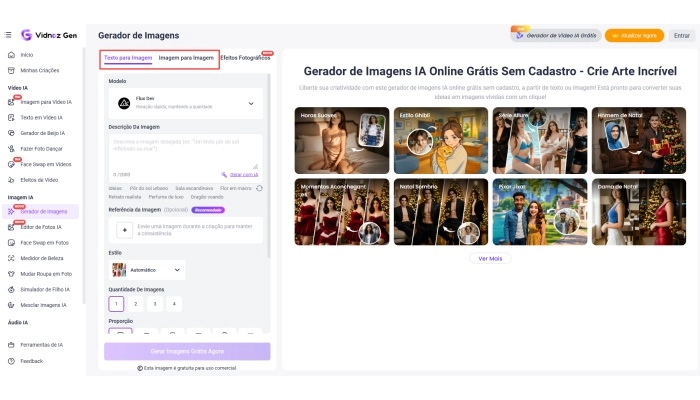Select quantity 4 images option
The width and height of the screenshot is (700, 400).
click(174, 304)
